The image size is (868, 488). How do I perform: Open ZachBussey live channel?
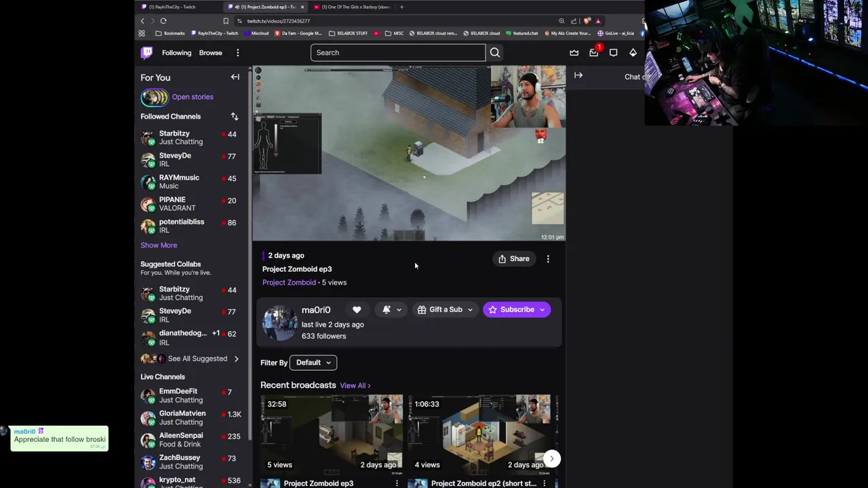(191, 462)
